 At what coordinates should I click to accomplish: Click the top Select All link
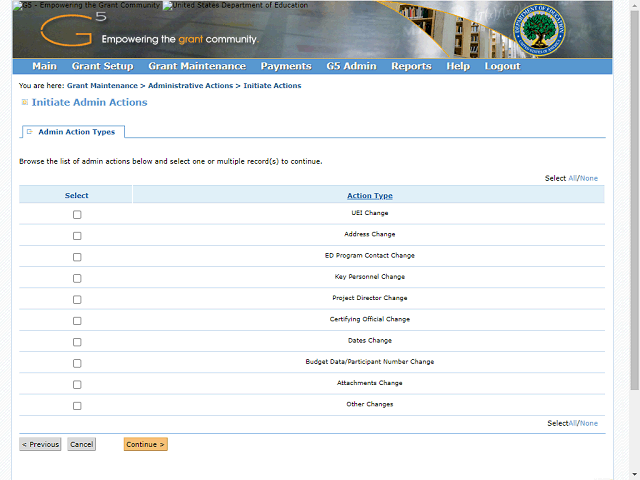[572, 178]
